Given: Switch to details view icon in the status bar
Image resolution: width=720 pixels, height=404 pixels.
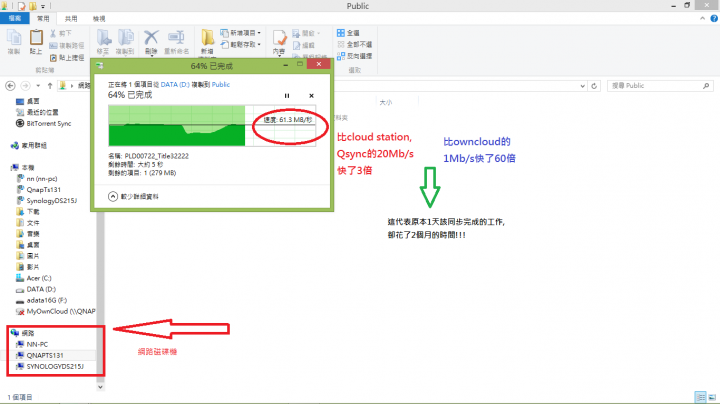Looking at the screenshot, I should pyautogui.click(x=700, y=397).
